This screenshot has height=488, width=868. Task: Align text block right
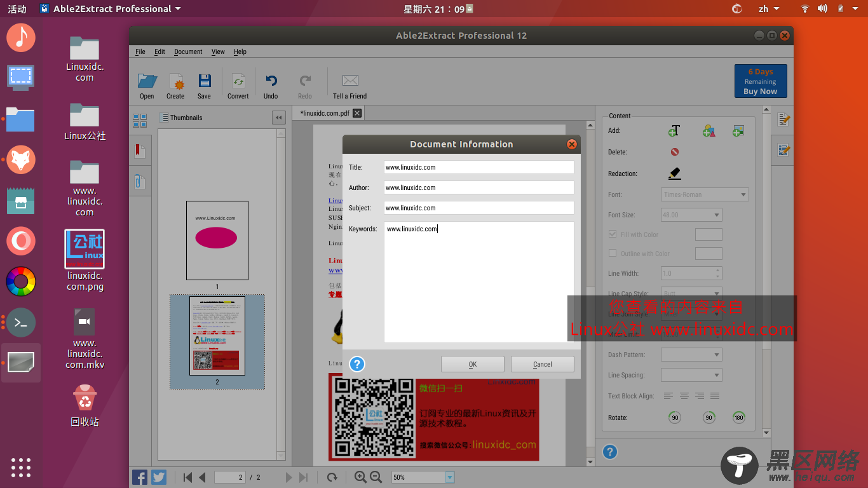tap(699, 396)
